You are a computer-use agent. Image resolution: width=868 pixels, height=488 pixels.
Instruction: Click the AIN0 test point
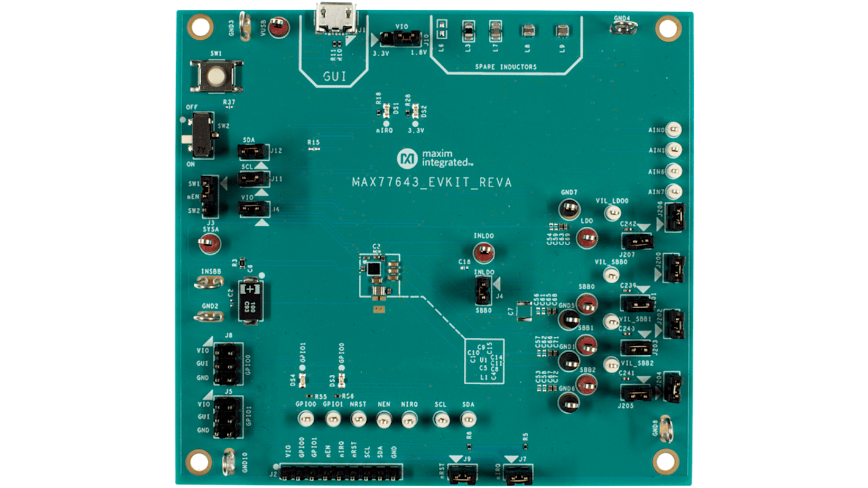click(673, 129)
